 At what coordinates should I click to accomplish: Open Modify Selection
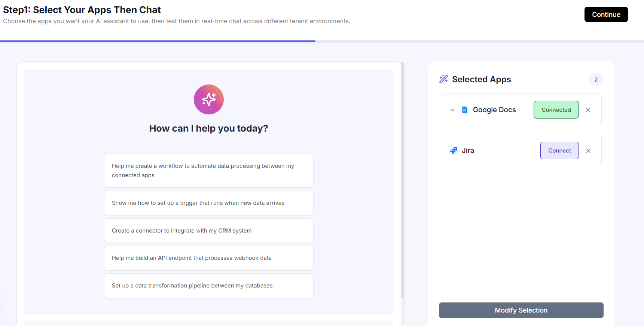[521, 310]
